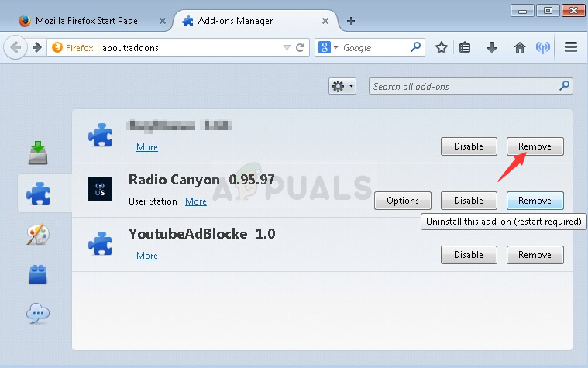The height and width of the screenshot is (368, 588).
Task: Select the Radio Canyon 0.95.97 title
Action: [x=201, y=180]
